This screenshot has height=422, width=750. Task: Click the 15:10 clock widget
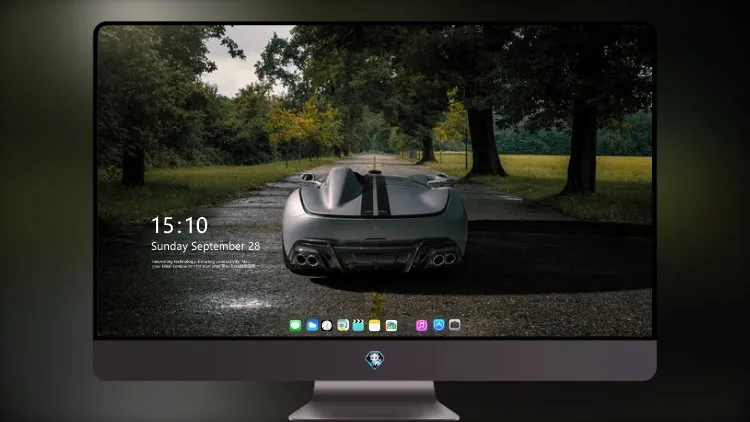pos(180,225)
